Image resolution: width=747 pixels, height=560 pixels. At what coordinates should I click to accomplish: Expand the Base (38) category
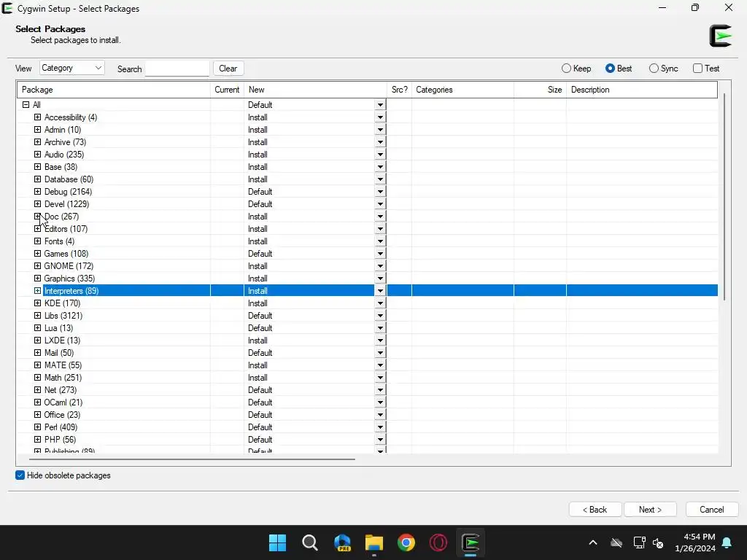coord(38,167)
